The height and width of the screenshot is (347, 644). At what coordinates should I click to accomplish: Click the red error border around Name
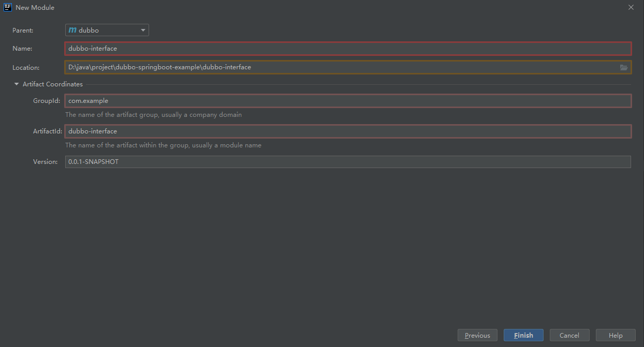[348, 48]
